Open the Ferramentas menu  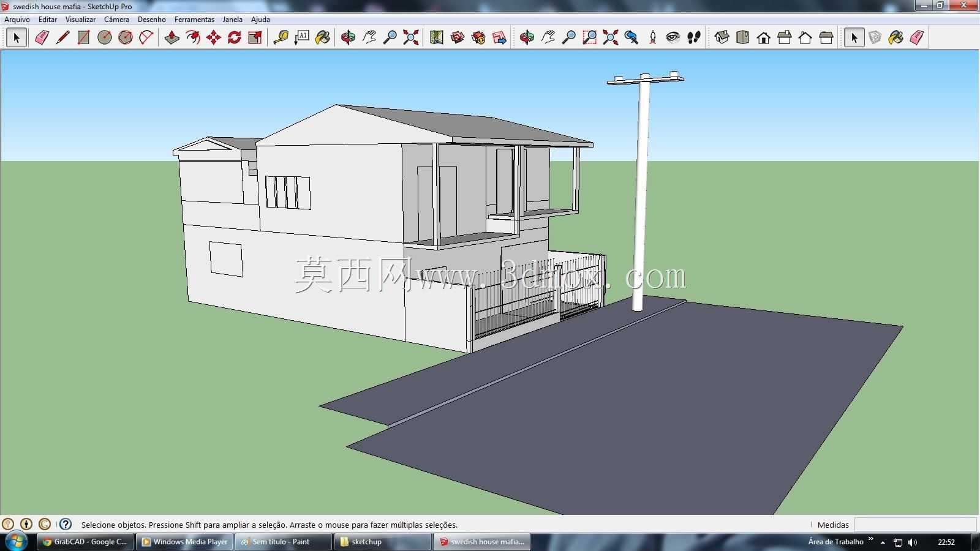(x=194, y=20)
